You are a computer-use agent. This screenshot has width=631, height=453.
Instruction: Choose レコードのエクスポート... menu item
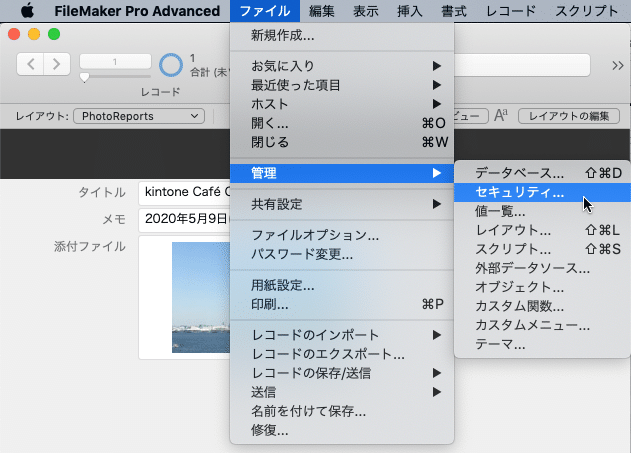coord(342,354)
